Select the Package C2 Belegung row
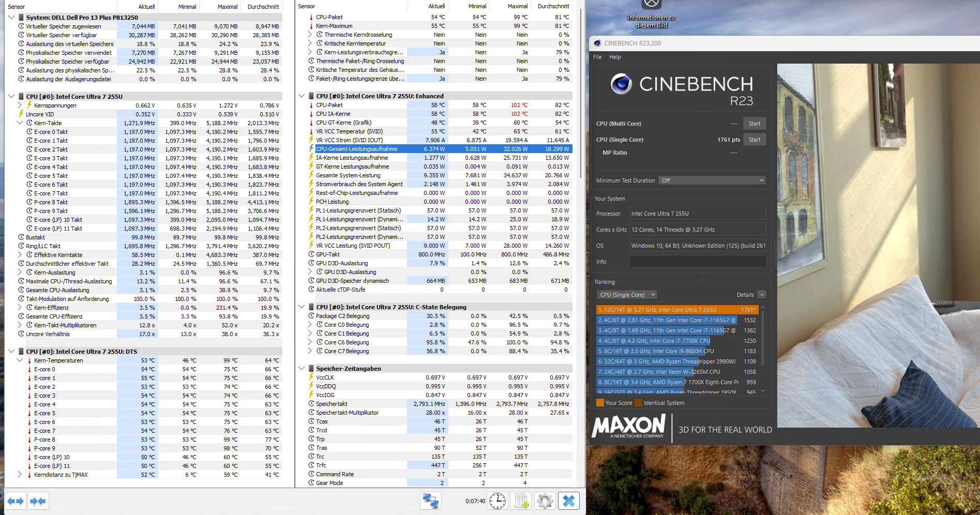This screenshot has width=980, height=515. pos(440,316)
